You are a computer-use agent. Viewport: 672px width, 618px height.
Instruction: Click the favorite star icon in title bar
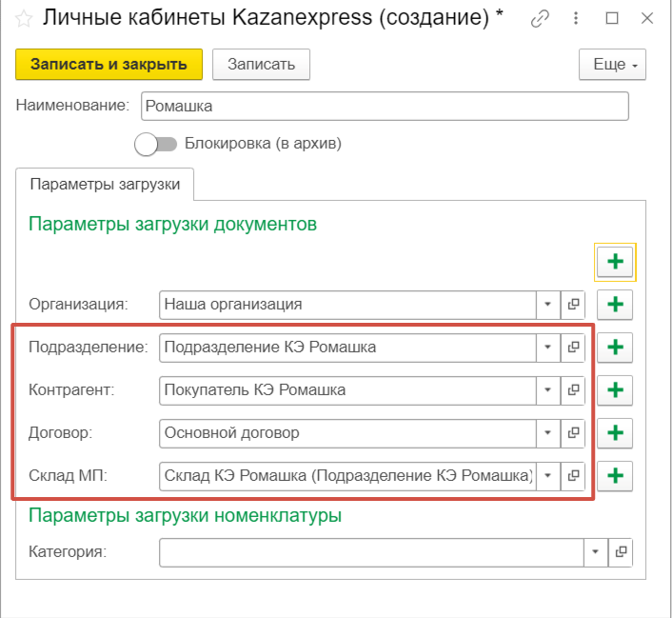[x=24, y=18]
